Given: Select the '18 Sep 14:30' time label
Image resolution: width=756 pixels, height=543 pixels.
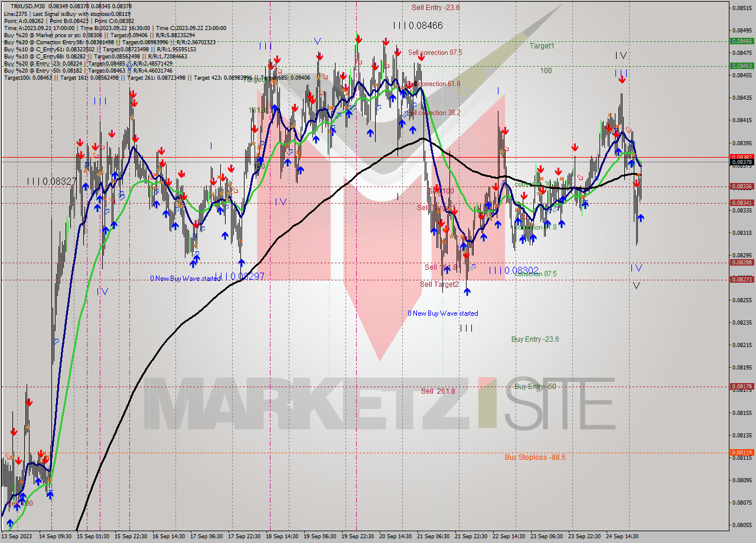Looking at the screenshot, I should (282, 537).
